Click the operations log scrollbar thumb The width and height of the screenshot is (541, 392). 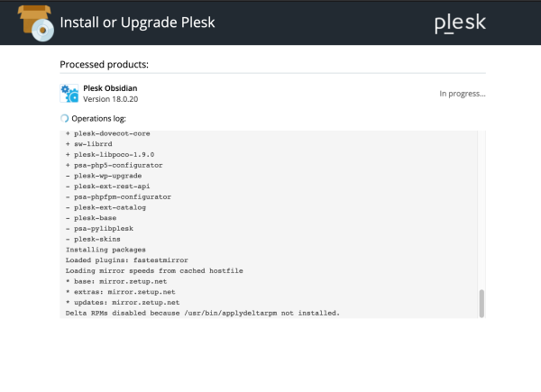481,304
